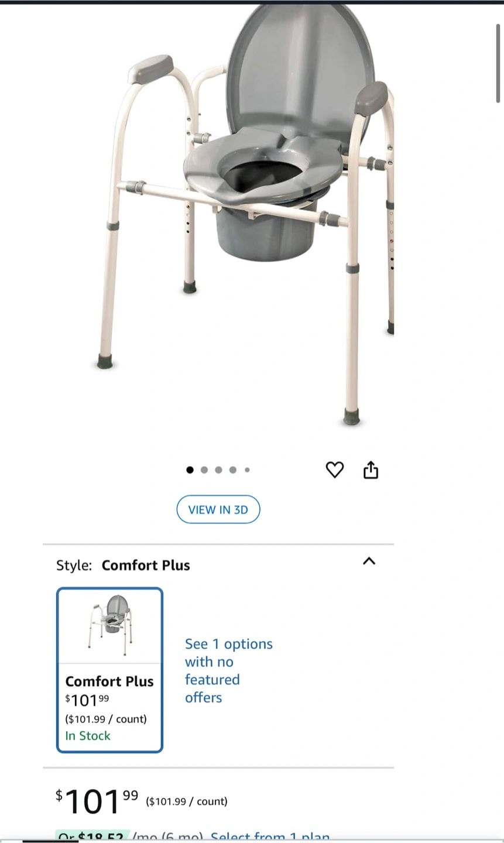504x843 pixels.
Task: Tap the Comfort Plus card price
Action: point(87,700)
